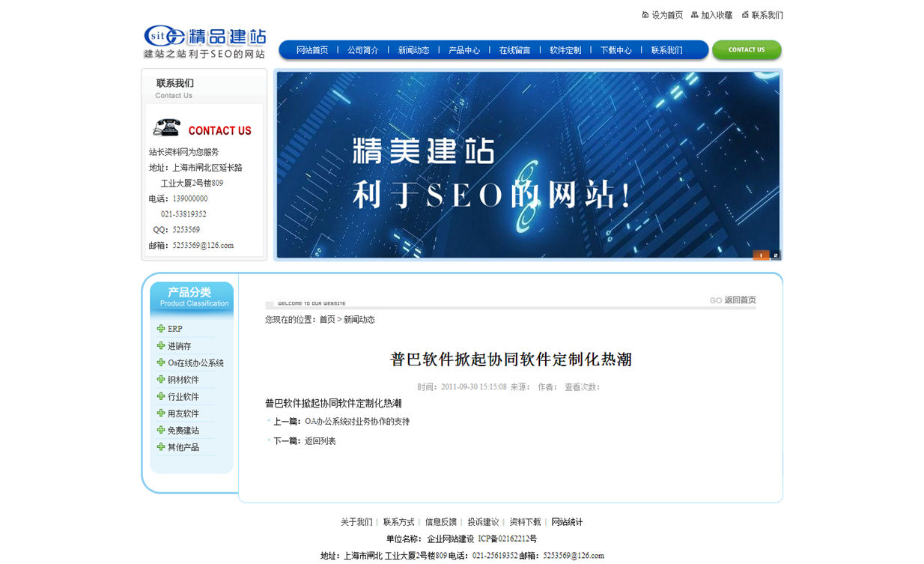924x564 pixels.
Task: Open 下载中心 in the navigation bar
Action: pos(616,50)
